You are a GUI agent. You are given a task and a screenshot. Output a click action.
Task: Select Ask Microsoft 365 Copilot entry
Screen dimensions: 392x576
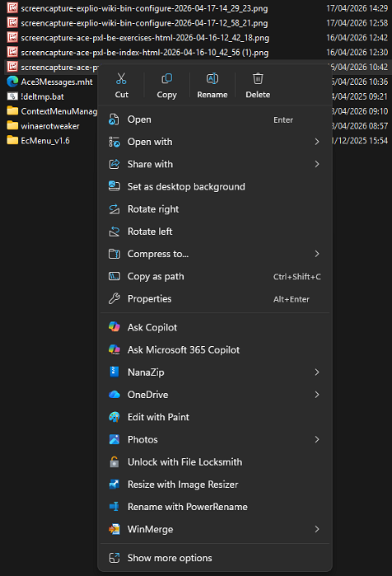[x=215, y=349]
